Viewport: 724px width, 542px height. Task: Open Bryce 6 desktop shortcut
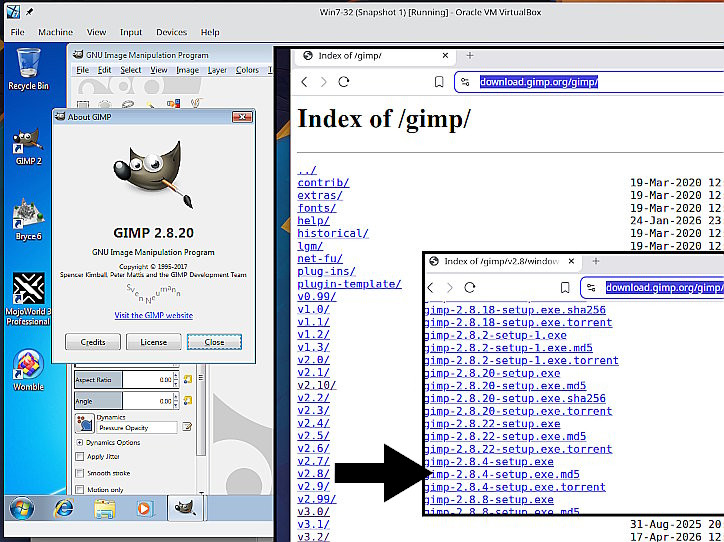(28, 220)
